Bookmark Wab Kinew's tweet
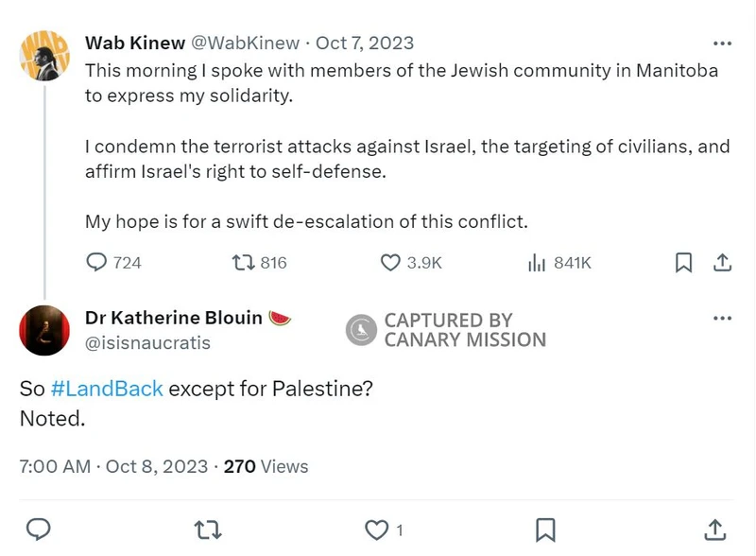The image size is (756, 556). coord(684,263)
